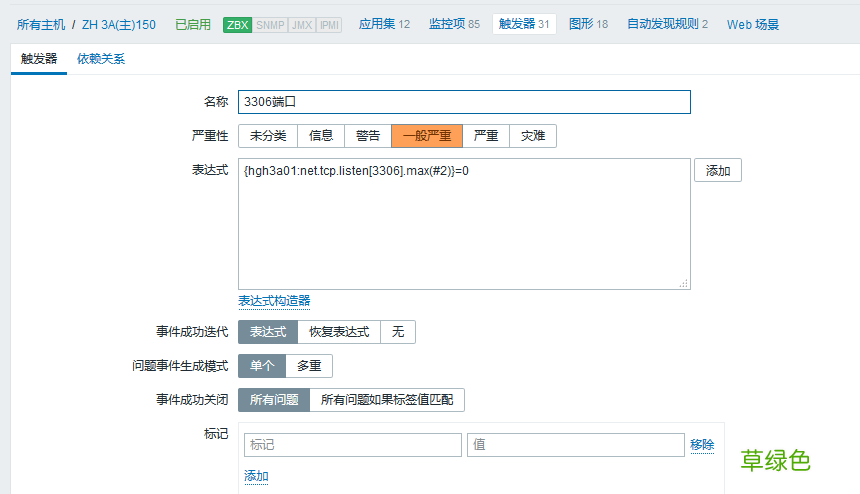Choose 所有问题如果标签值匹配 option

[x=387, y=400]
